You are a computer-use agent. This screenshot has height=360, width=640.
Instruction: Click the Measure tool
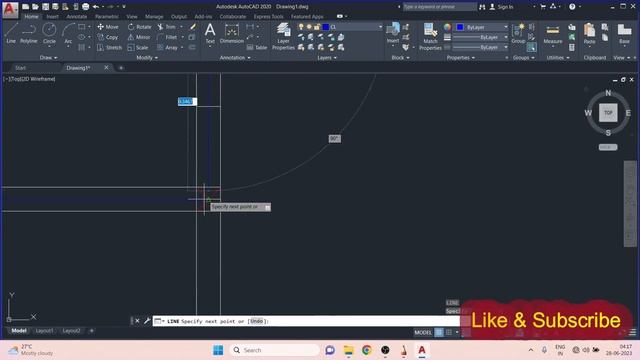(553, 33)
